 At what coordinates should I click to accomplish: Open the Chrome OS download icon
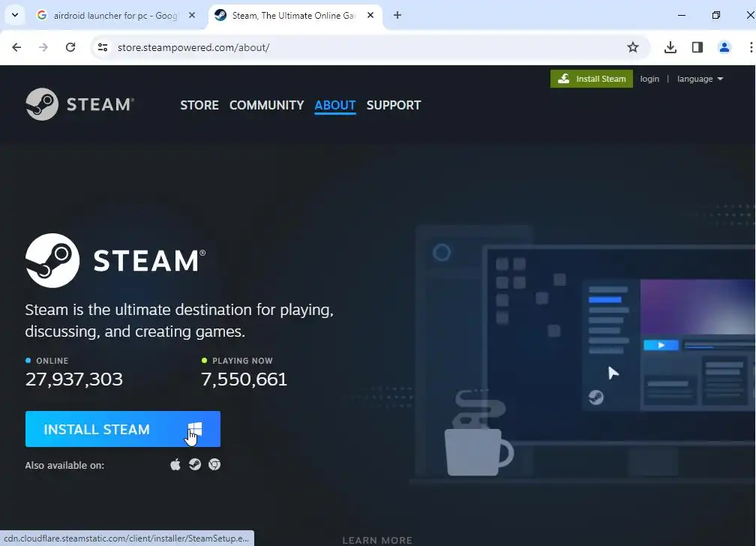tap(214, 464)
